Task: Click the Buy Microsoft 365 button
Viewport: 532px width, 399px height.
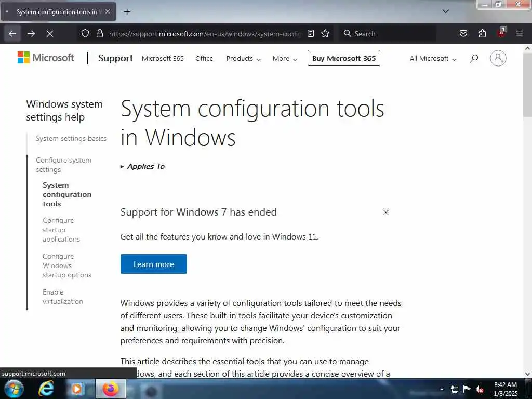Action: point(344,58)
